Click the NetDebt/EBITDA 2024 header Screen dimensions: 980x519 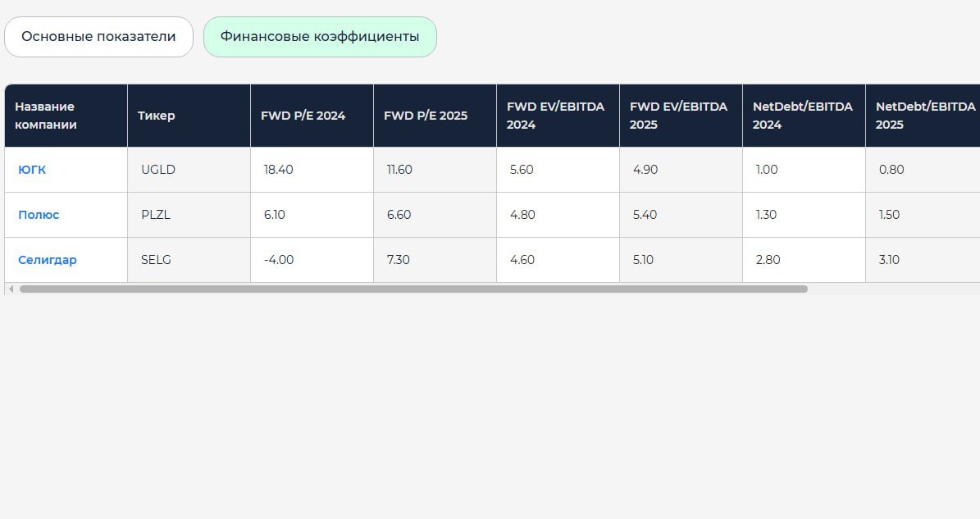[x=804, y=116]
